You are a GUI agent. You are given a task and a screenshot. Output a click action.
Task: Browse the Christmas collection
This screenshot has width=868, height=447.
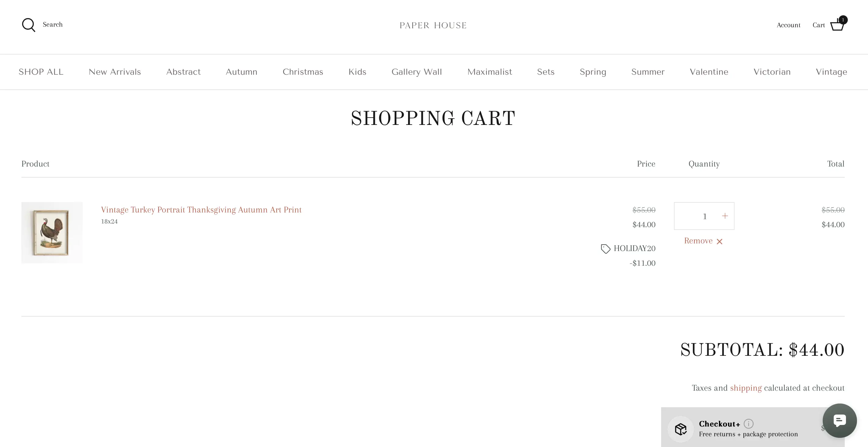[x=303, y=72]
